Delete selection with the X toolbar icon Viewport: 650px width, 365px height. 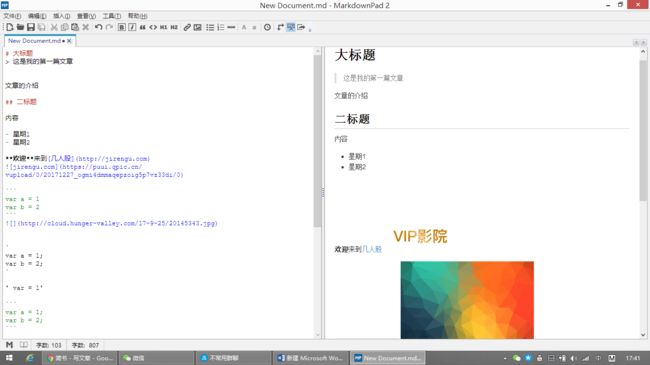pos(85,27)
